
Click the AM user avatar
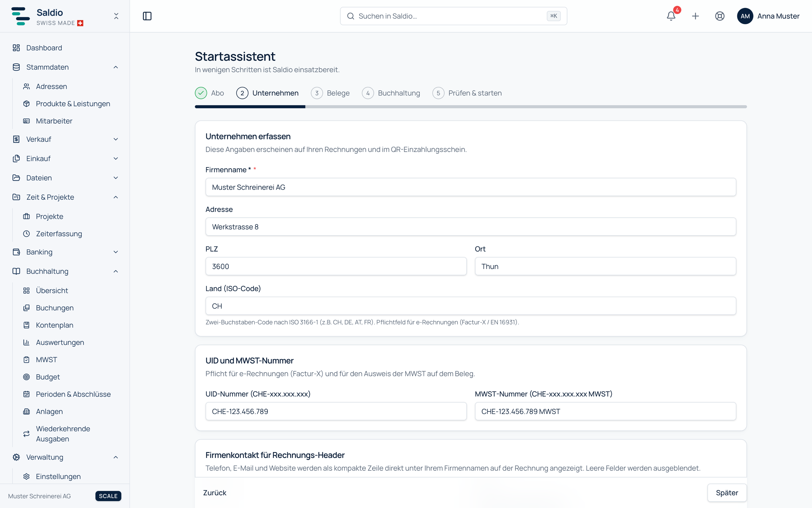tap(745, 16)
